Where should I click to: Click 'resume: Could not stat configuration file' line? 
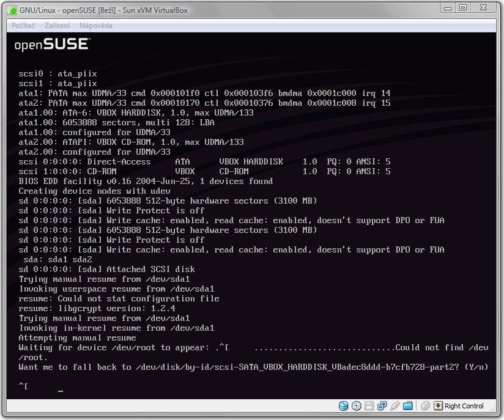119,298
